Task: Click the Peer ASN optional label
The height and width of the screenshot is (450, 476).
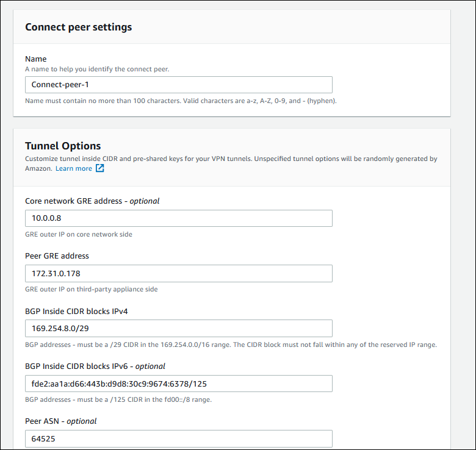Action: [x=60, y=421]
